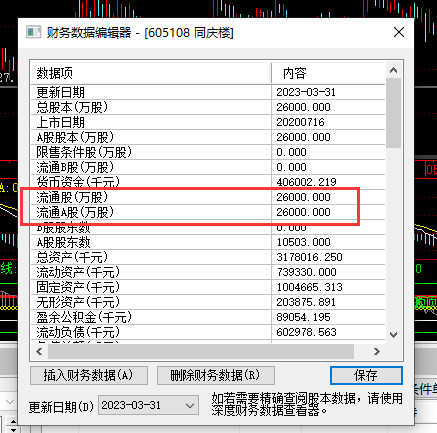Viewport: 437px width, 433px height.
Task: Click the value 3178016.250
Action: (x=309, y=257)
